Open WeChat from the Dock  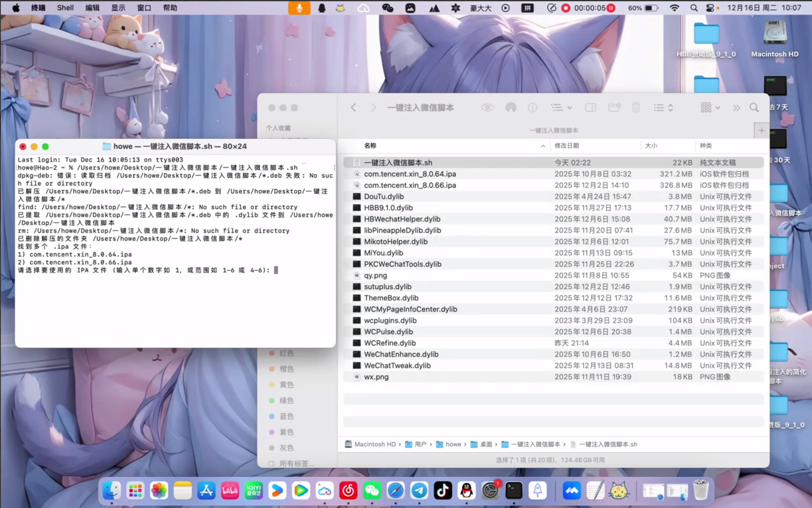[372, 491]
